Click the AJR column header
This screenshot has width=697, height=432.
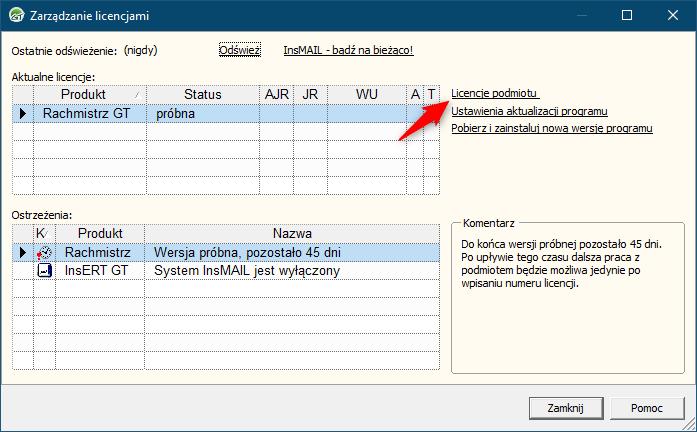(276, 94)
